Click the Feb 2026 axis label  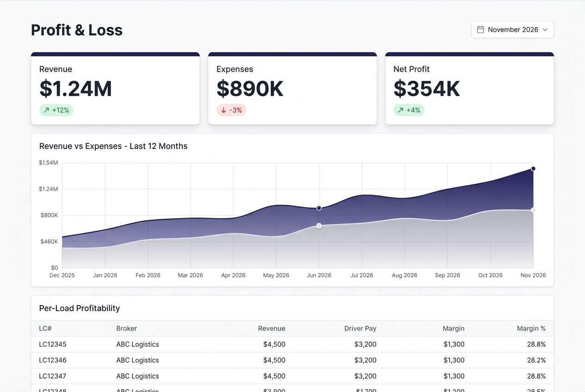(x=148, y=275)
